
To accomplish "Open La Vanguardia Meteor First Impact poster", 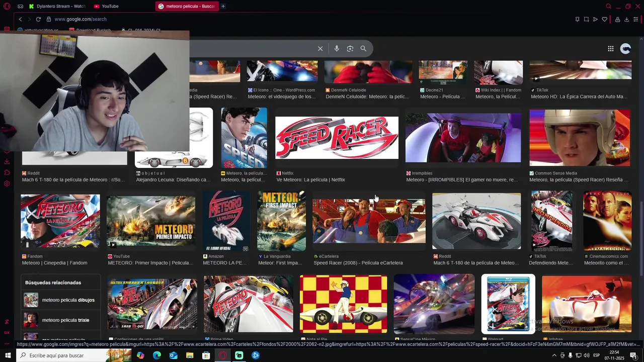I will tap(281, 221).
